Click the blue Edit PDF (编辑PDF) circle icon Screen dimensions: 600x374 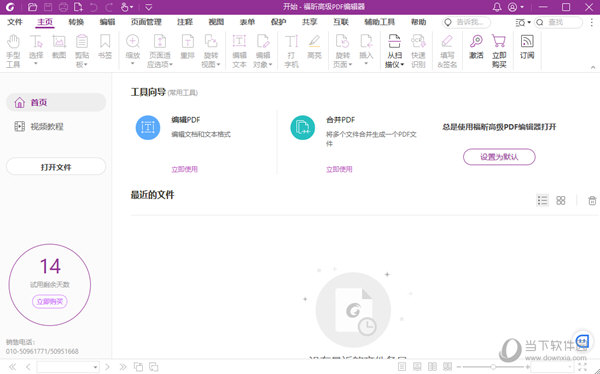point(148,127)
